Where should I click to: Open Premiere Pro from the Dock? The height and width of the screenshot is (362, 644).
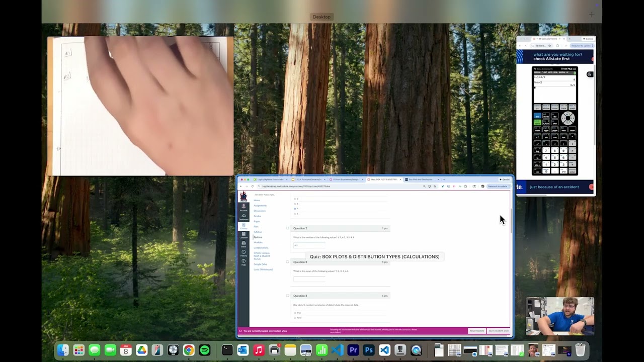point(353,350)
